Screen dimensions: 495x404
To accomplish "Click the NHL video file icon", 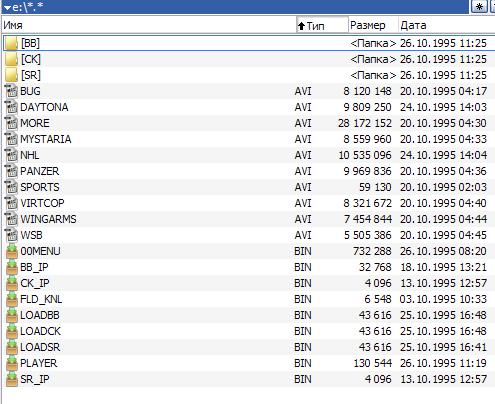I will pyautogui.click(x=11, y=155).
